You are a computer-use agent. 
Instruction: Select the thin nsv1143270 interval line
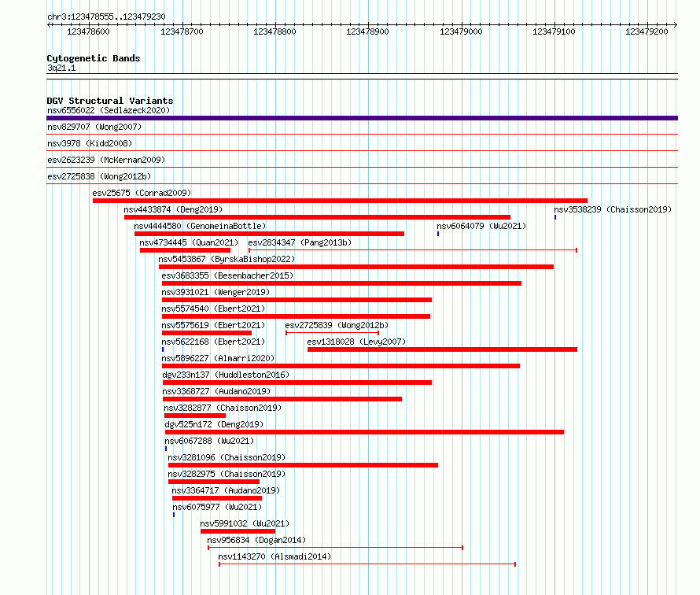367,564
